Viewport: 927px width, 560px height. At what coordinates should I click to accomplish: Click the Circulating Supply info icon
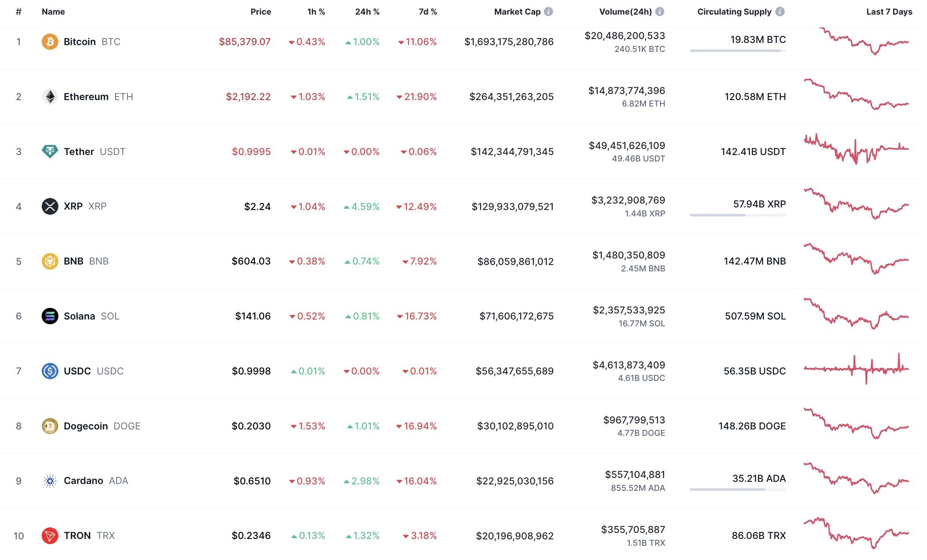(x=780, y=12)
